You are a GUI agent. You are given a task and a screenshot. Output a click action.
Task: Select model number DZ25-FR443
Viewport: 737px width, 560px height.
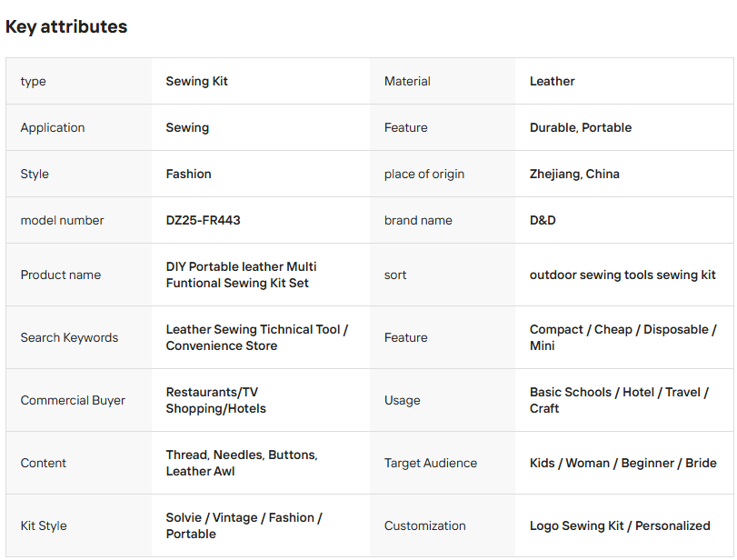(203, 220)
